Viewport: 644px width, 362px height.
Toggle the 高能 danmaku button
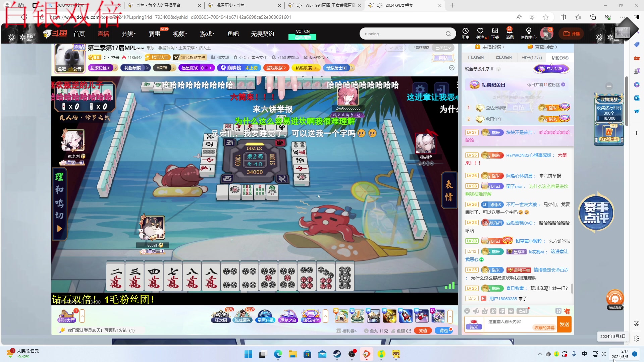(523, 311)
